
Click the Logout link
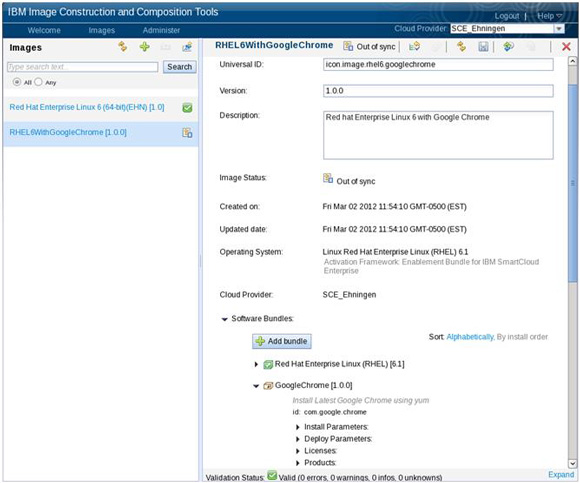coord(507,16)
